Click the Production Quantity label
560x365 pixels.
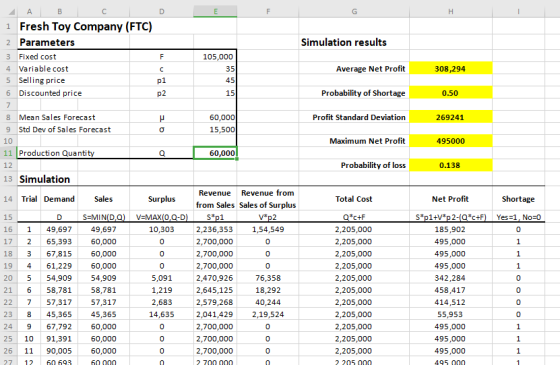(x=56, y=153)
